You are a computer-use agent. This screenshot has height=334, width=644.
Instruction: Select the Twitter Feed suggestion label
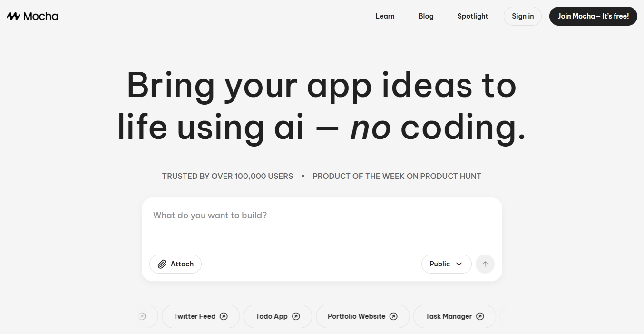coord(195,316)
